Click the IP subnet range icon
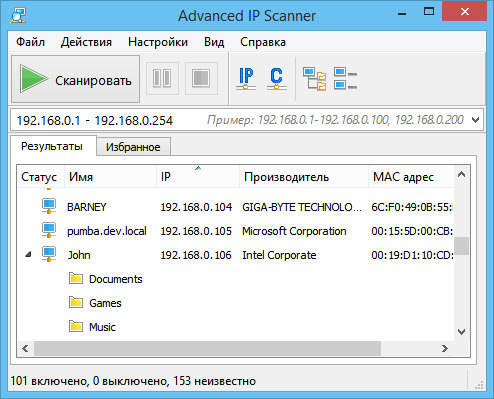494x399 pixels. coord(246,79)
